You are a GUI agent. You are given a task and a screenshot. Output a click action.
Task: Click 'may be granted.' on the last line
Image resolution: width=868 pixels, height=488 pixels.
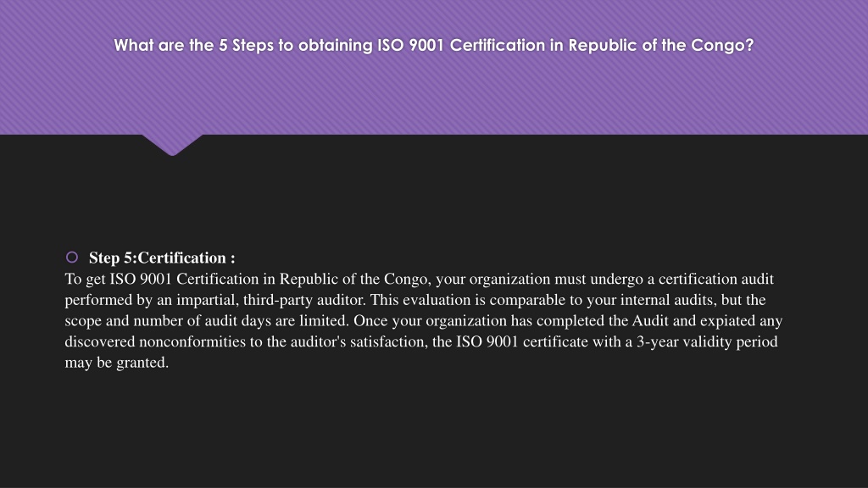pos(117,363)
